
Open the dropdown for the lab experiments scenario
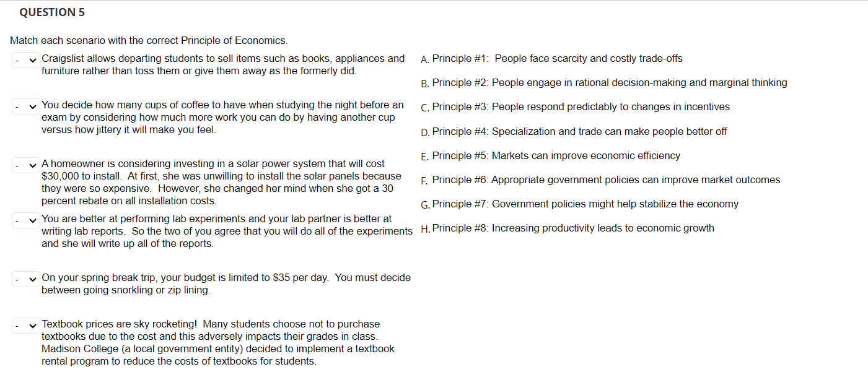coord(25,220)
